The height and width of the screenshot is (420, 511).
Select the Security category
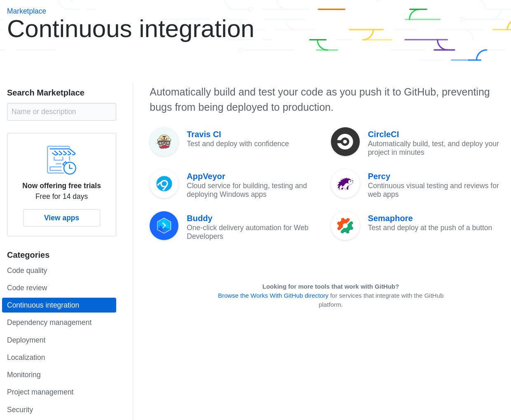(x=20, y=409)
